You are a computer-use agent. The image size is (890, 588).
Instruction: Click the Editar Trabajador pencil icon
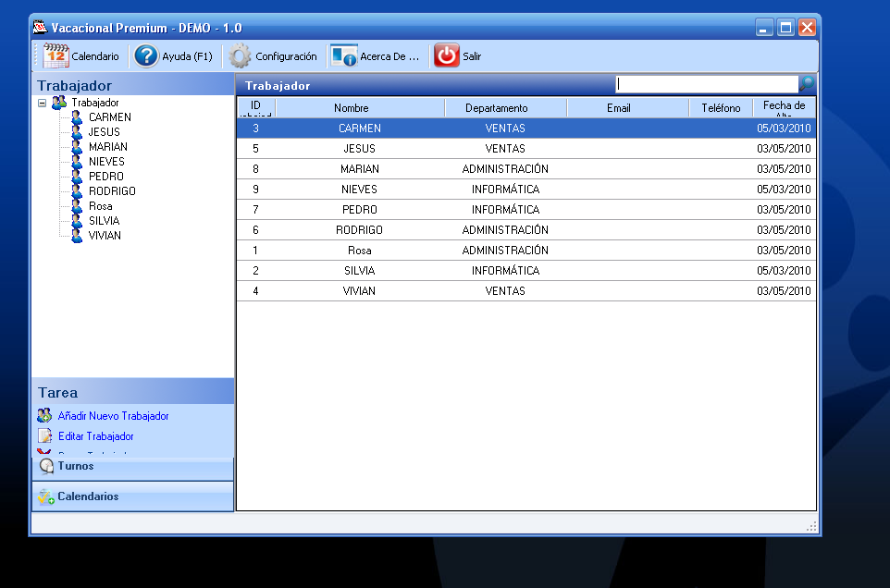(44, 436)
